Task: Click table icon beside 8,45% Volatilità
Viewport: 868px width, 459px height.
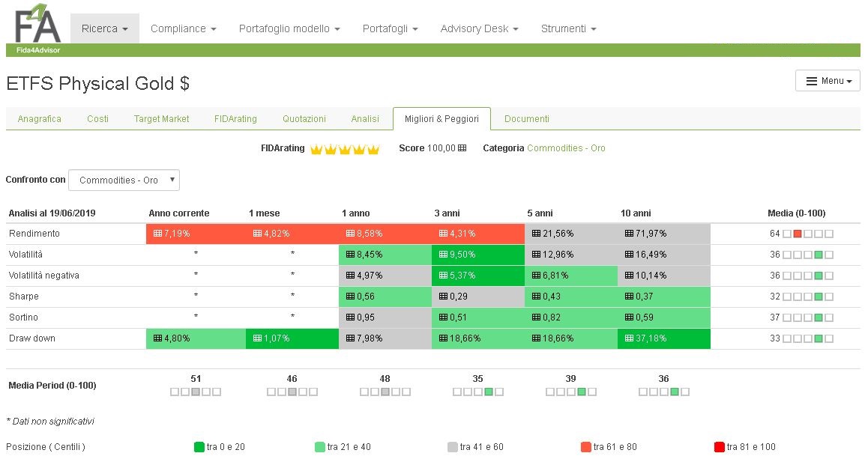Action: [350, 255]
